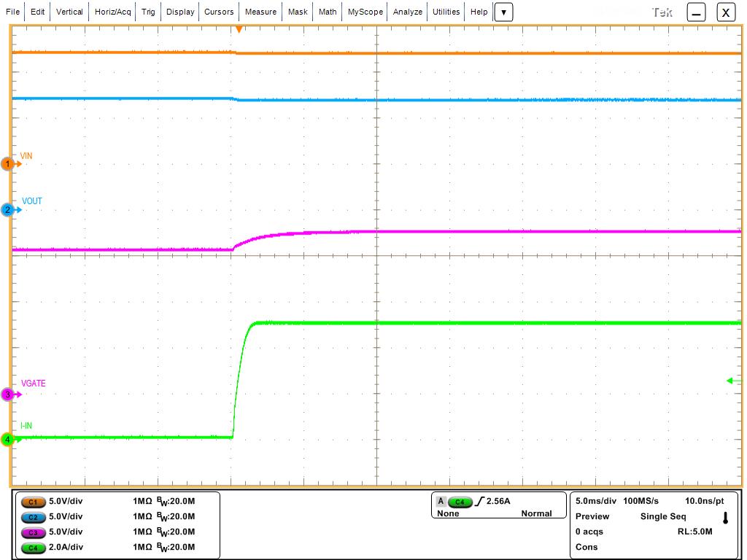
Task: Minimize the oscilloscope window
Action: 697,12
